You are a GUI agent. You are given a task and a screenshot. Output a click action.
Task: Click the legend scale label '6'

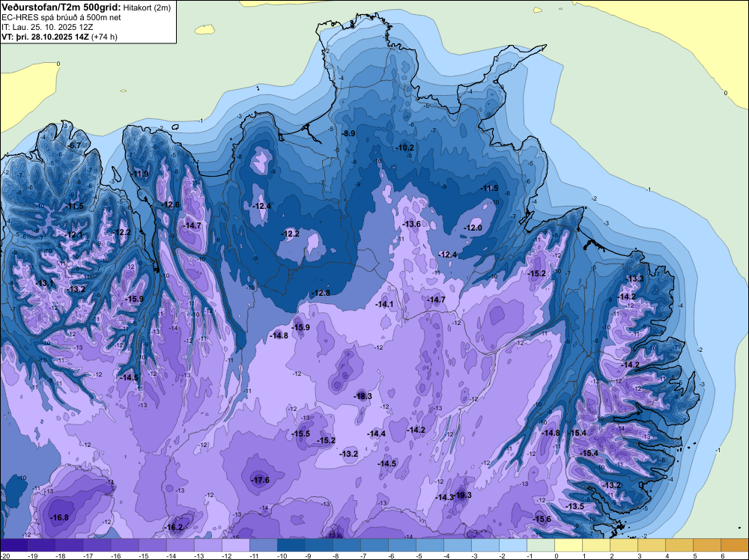pyautogui.click(x=723, y=556)
